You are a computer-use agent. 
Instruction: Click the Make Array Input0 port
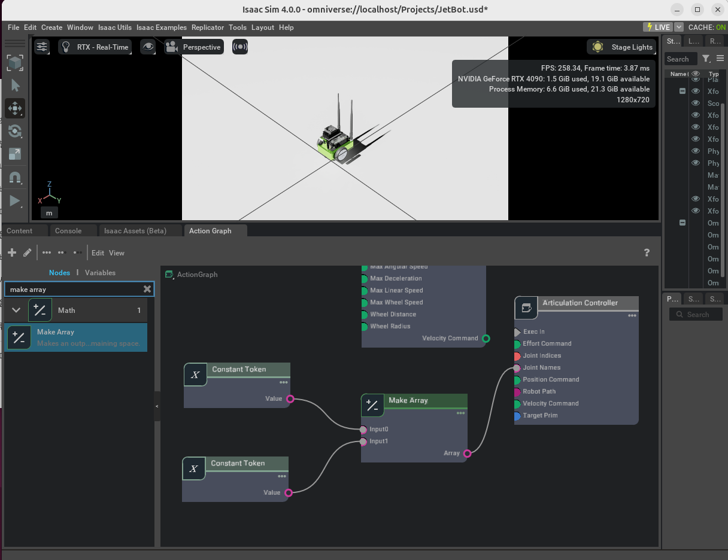coord(363,429)
